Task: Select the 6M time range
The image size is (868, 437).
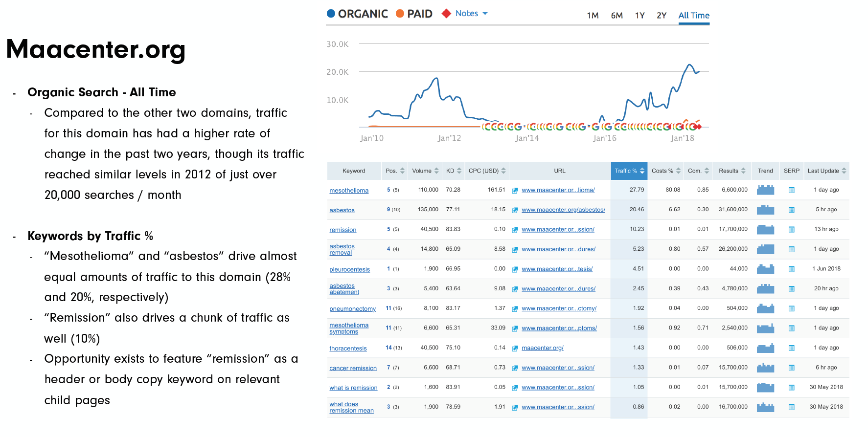Action: [617, 16]
